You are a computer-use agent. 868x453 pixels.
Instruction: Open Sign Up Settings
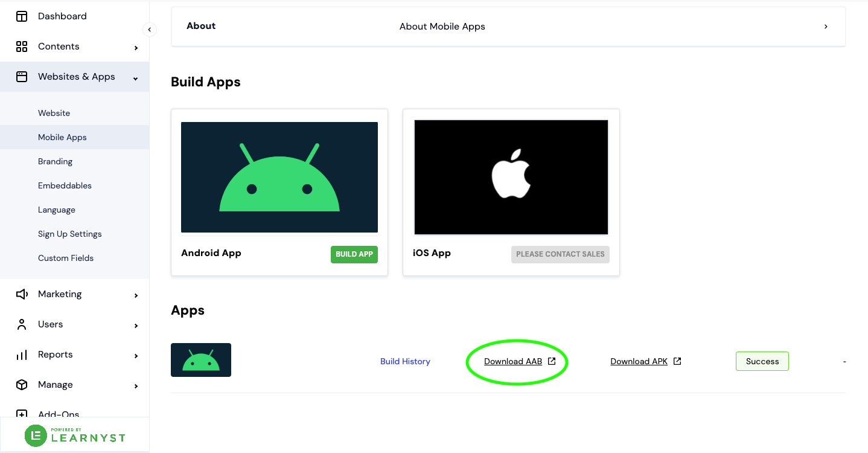[75, 234]
